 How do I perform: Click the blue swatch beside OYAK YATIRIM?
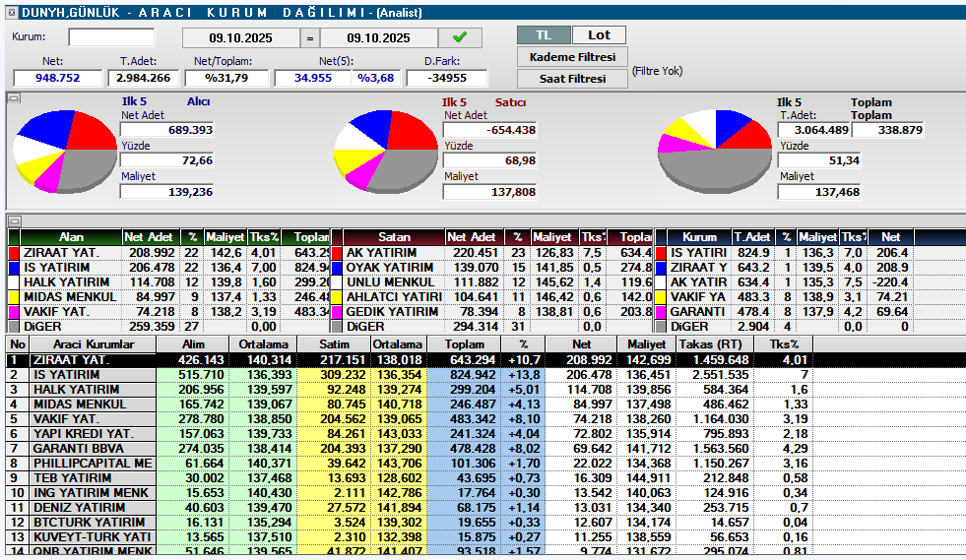[337, 268]
